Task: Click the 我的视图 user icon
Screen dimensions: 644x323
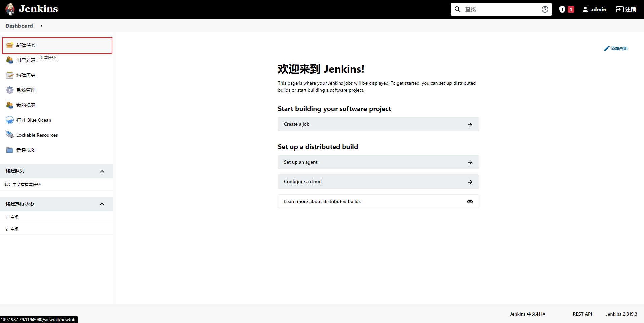Action: 10,105
